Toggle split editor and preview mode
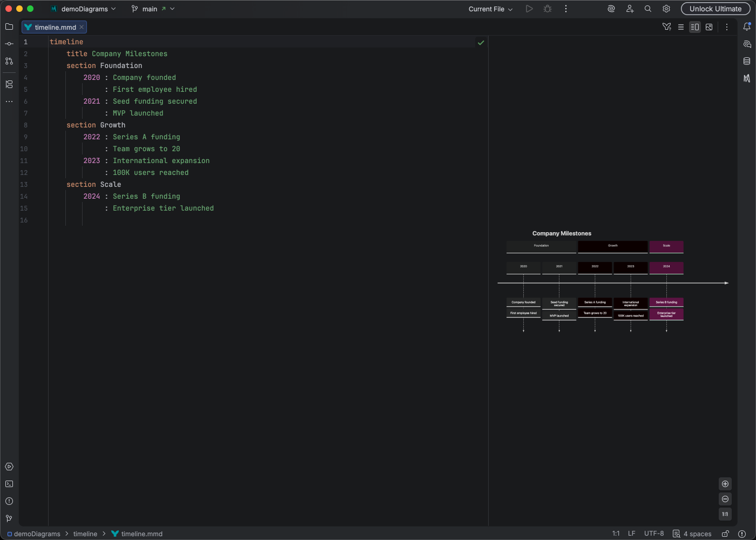 coord(695,26)
